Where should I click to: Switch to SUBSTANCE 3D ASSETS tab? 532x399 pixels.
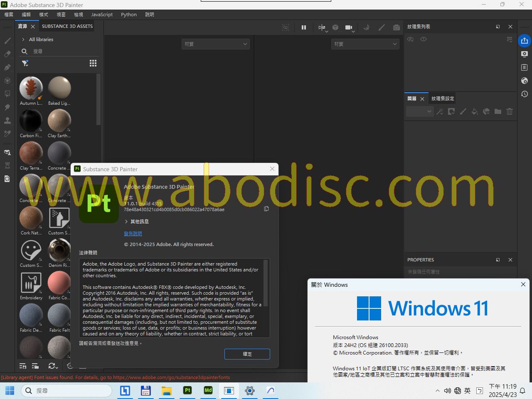67,26
